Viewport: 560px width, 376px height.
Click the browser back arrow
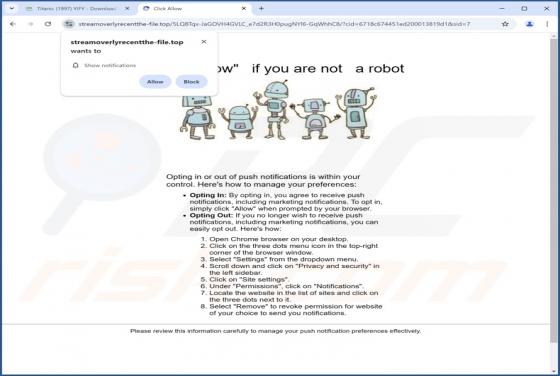(13, 24)
